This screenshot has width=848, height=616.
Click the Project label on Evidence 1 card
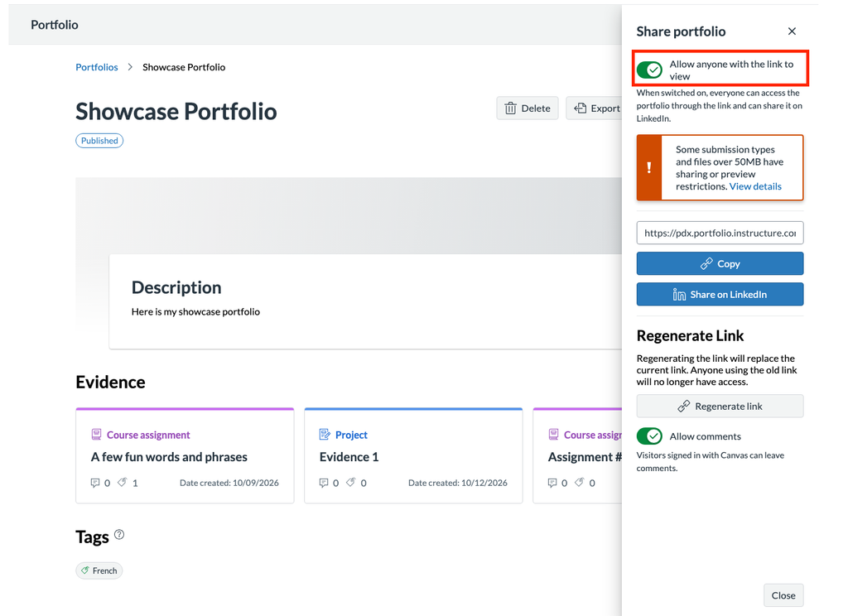(x=351, y=435)
